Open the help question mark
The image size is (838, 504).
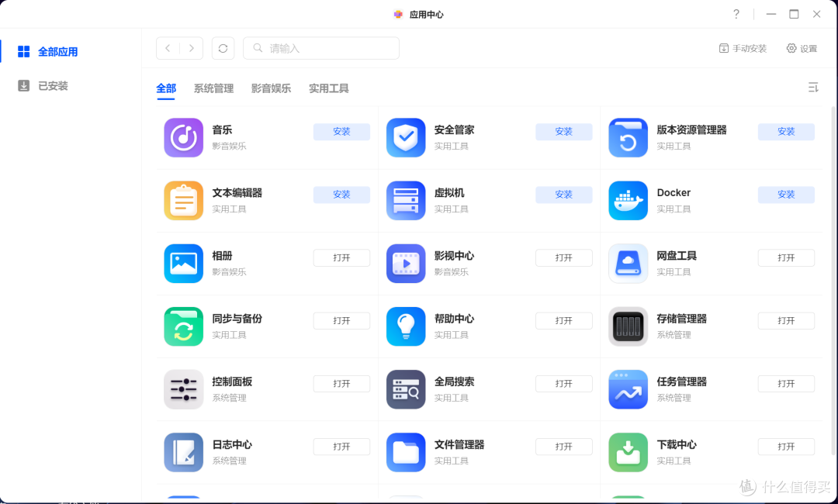736,14
